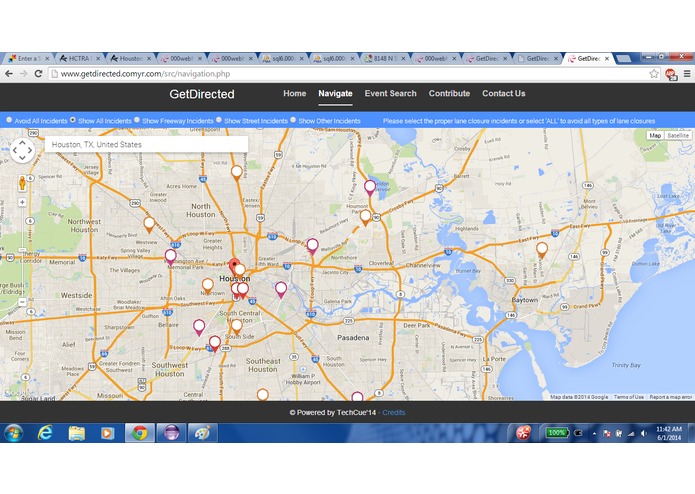Switch to Satellite view
Image resolution: width=695 pixels, height=494 pixels.
click(x=678, y=136)
